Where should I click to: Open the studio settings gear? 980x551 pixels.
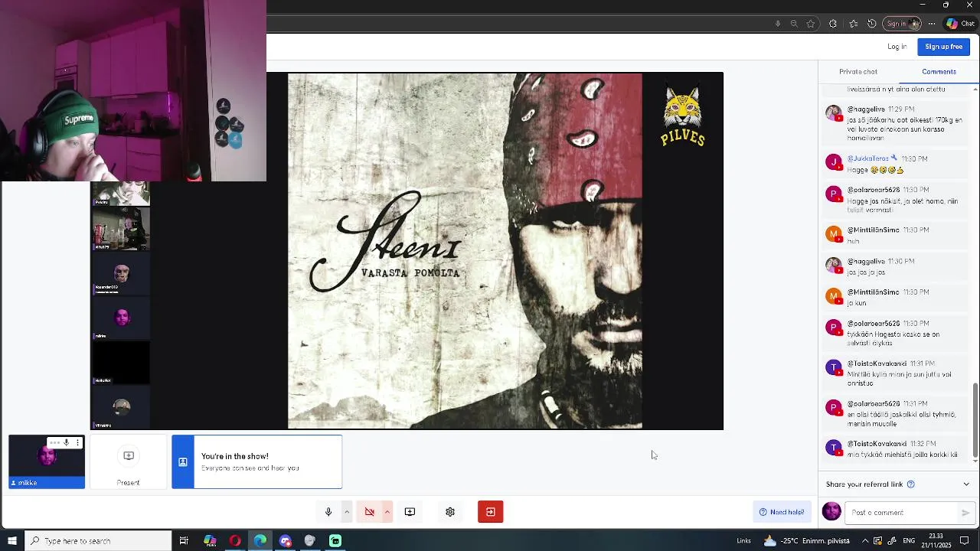pos(450,512)
